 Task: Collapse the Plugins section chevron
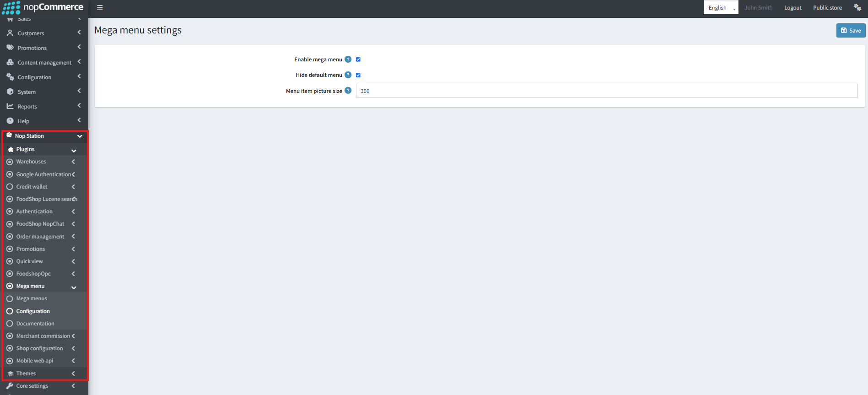click(x=74, y=151)
